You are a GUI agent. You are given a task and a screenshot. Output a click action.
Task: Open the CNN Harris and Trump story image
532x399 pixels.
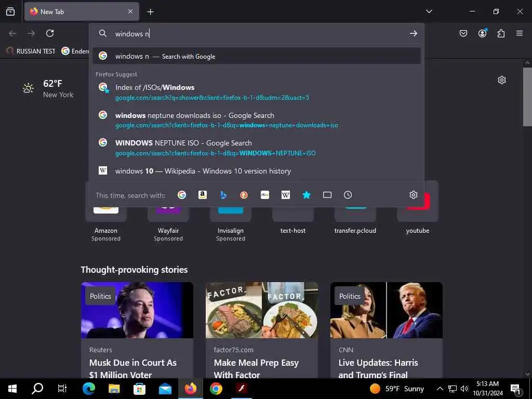tap(387, 310)
